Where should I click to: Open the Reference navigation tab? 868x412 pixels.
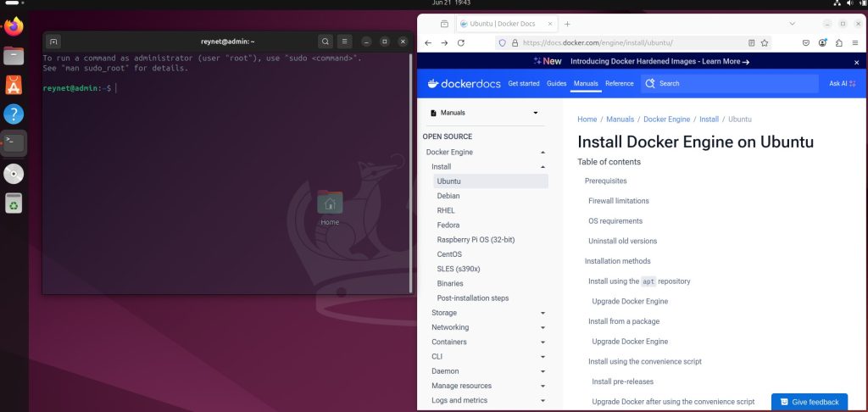pyautogui.click(x=620, y=84)
